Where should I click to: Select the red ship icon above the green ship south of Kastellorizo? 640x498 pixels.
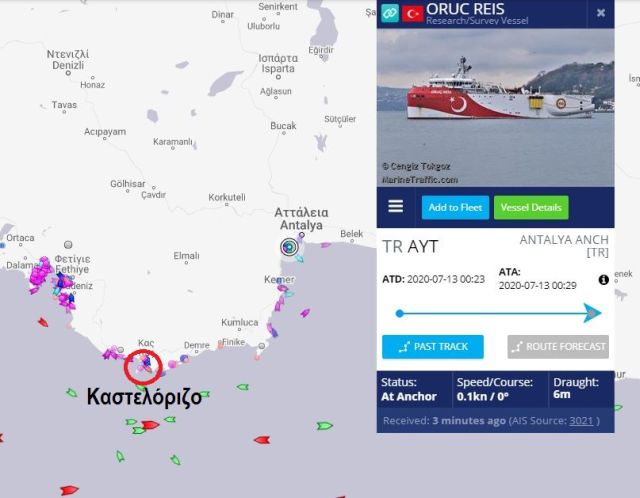click(x=150, y=425)
